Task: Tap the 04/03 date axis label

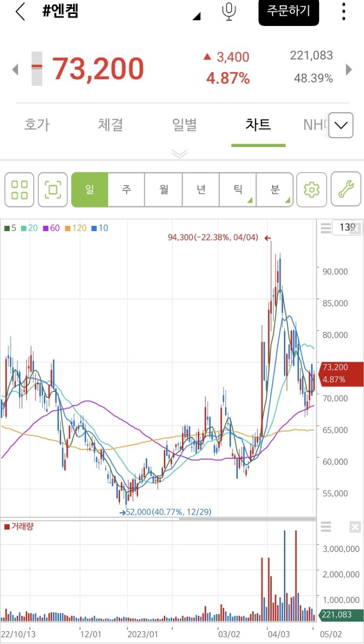Action: coord(278,635)
